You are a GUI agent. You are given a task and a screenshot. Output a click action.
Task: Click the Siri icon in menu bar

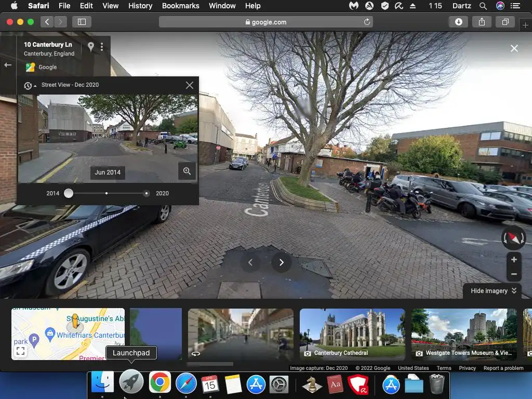tap(500, 6)
